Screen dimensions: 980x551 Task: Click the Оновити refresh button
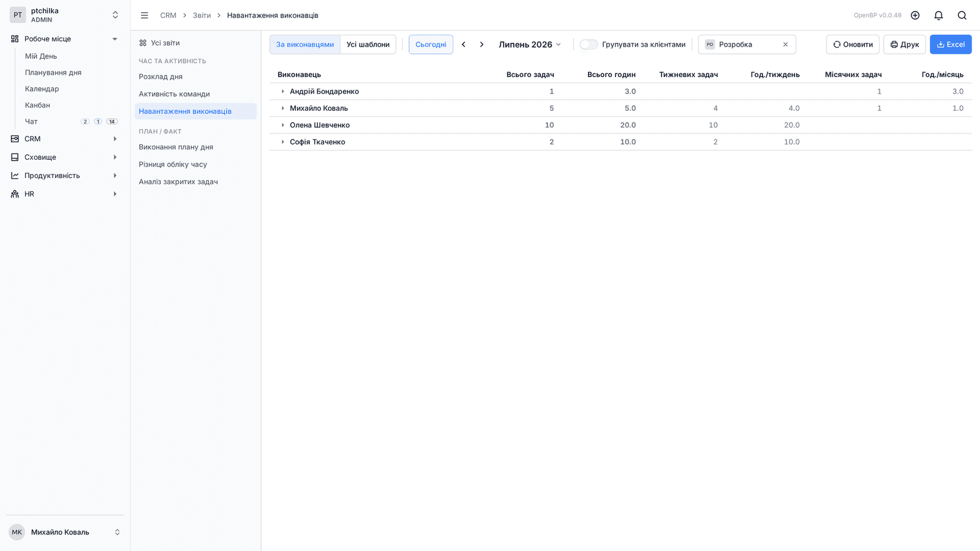[853, 44]
